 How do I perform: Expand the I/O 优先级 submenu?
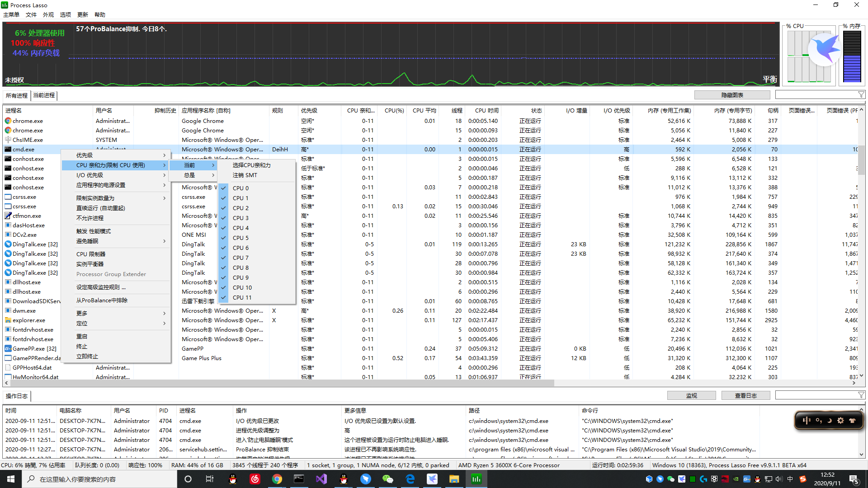pyautogui.click(x=116, y=175)
